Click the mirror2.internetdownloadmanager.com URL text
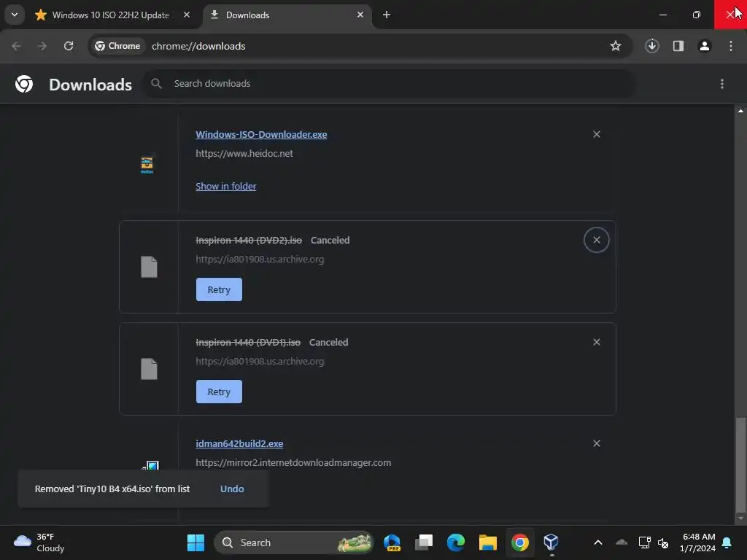Viewport: 747px width, 560px height. pyautogui.click(x=293, y=462)
